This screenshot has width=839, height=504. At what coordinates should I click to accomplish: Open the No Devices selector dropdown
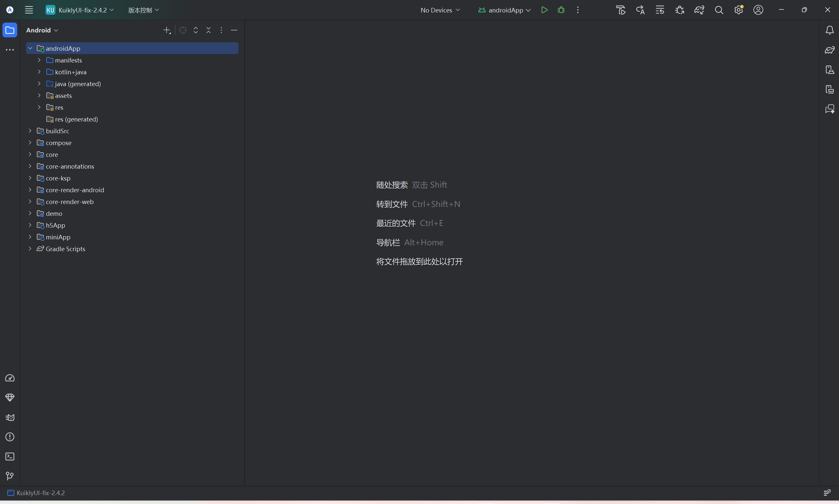[x=440, y=10]
